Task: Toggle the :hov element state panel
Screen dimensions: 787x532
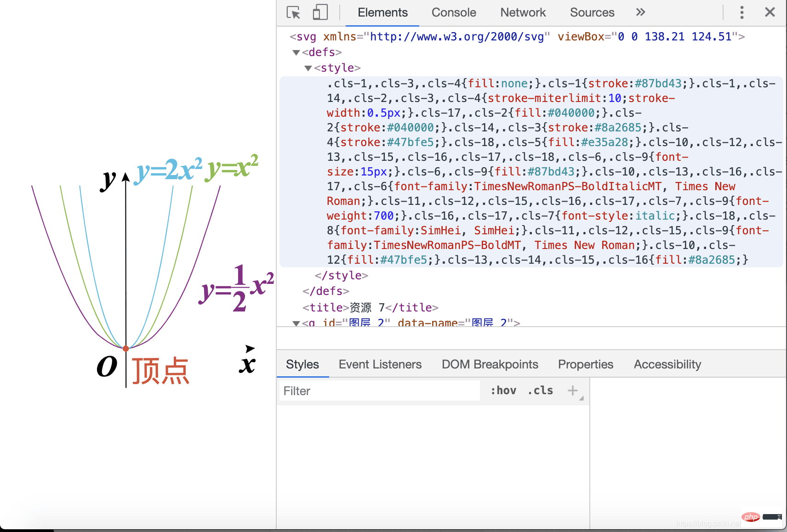Action: [x=503, y=391]
